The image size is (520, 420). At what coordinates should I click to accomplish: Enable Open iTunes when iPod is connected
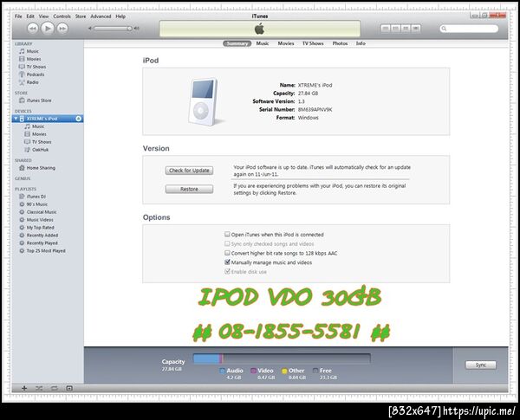(227, 235)
